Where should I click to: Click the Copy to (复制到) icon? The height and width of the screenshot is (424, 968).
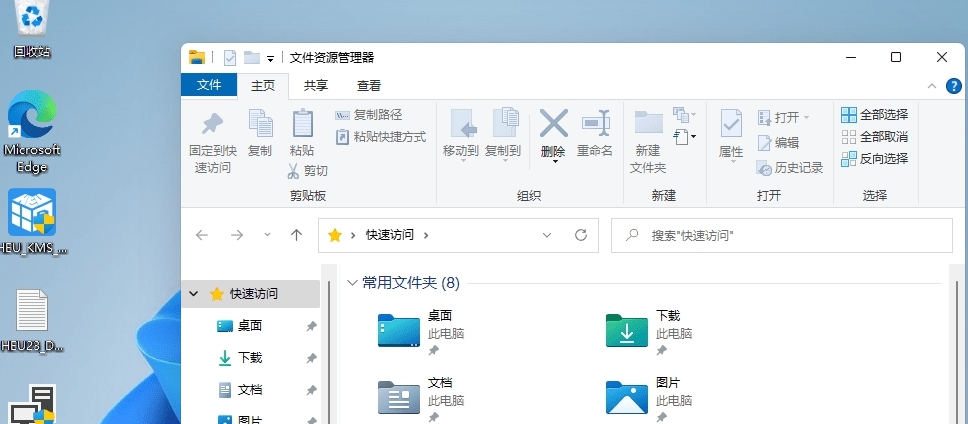point(506,122)
